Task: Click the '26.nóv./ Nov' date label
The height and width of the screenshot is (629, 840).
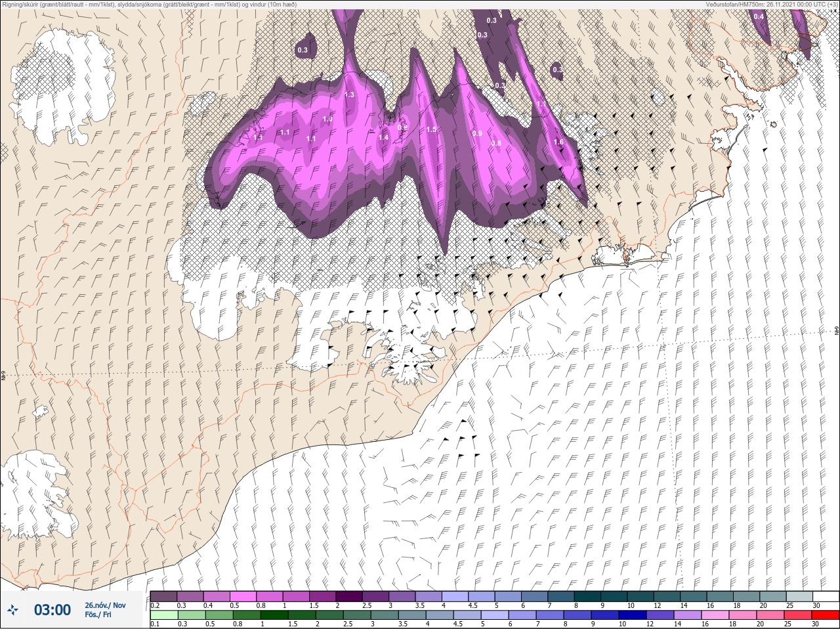Action: 105,605
